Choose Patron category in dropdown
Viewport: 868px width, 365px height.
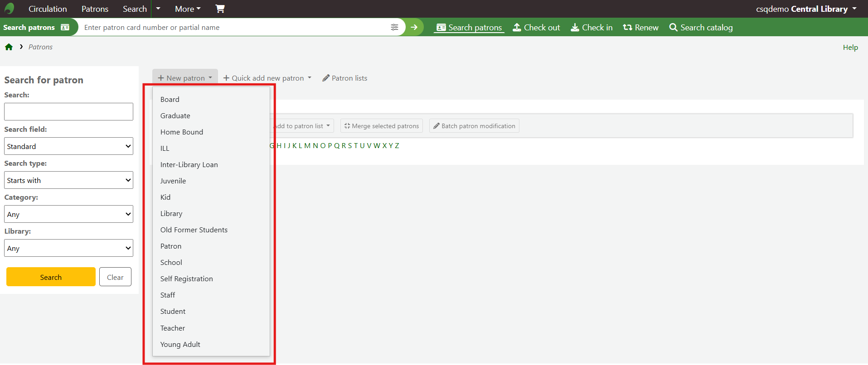click(x=211, y=246)
